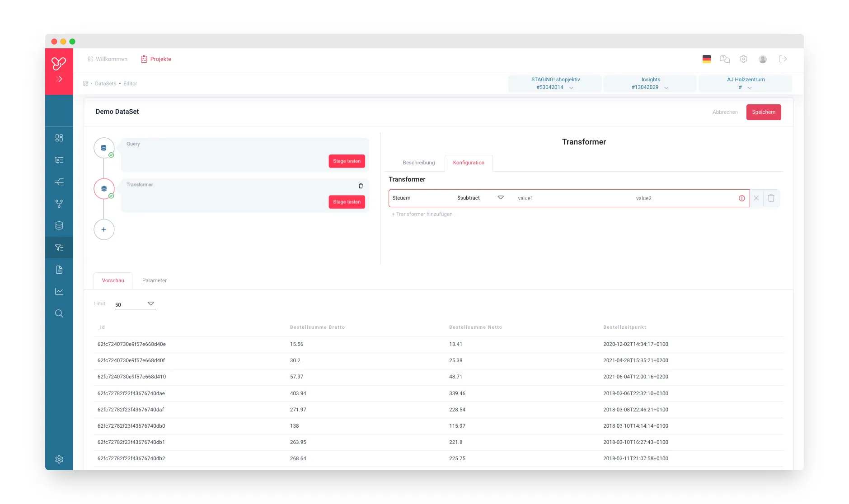Click Stage testen in Query stage
Viewport: 849px width, 504px height.
pyautogui.click(x=347, y=161)
